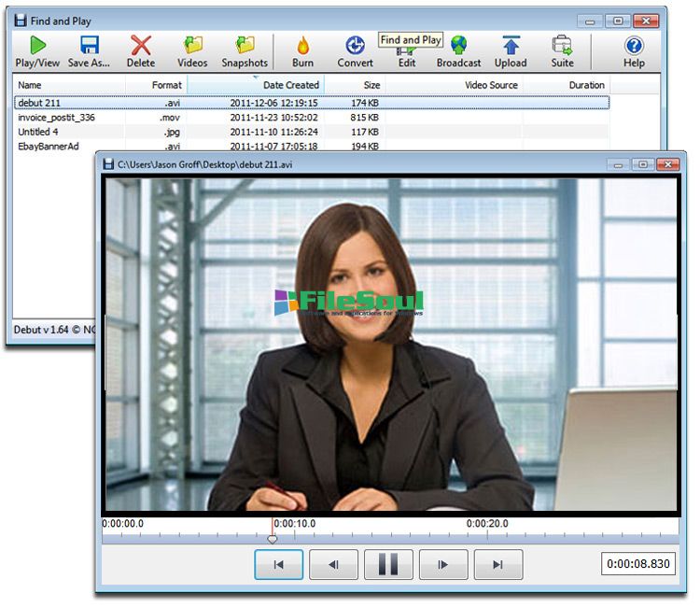Pause the video playback

(388, 564)
